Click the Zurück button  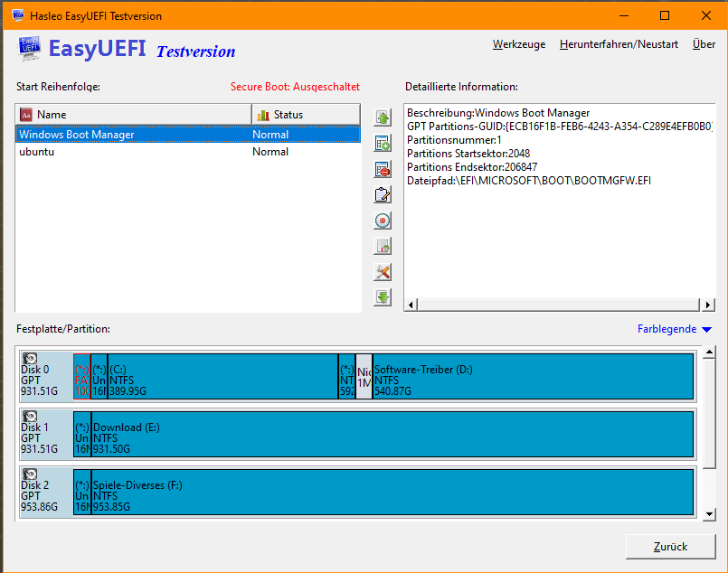click(670, 547)
